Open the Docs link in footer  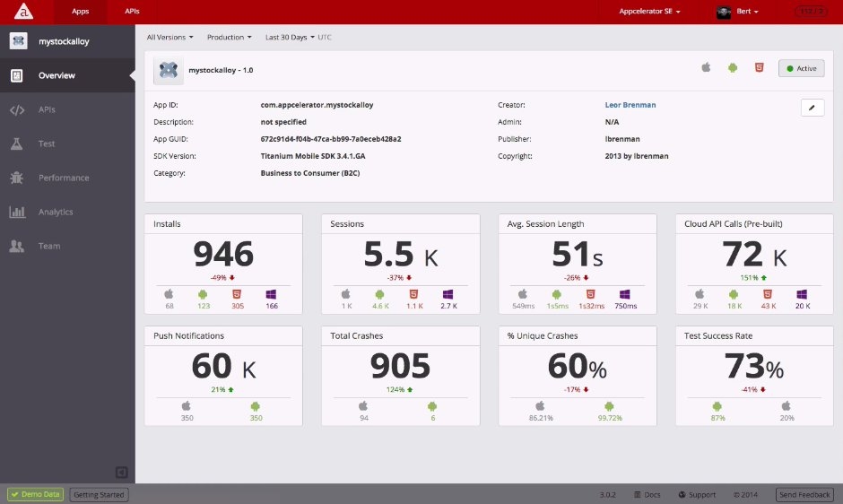(x=647, y=494)
